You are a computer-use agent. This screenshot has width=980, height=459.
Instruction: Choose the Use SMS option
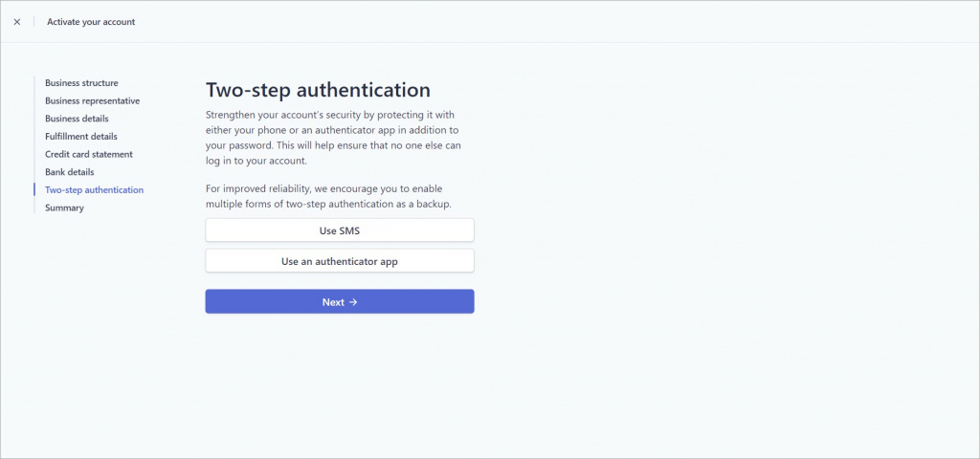point(340,230)
